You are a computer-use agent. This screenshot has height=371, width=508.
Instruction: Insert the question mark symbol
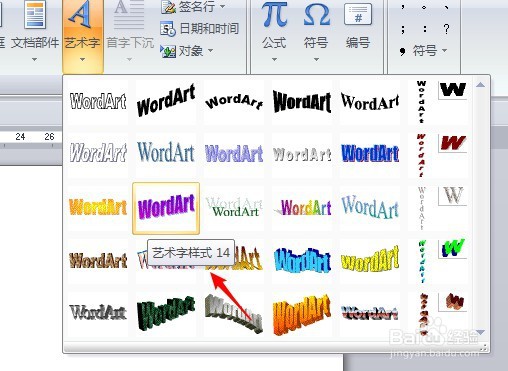[446, 29]
